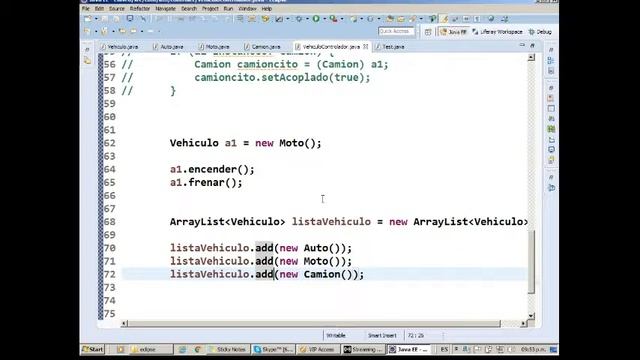The width and height of the screenshot is (640, 360).
Task: Click the taskbar clock
Action: tap(533, 349)
